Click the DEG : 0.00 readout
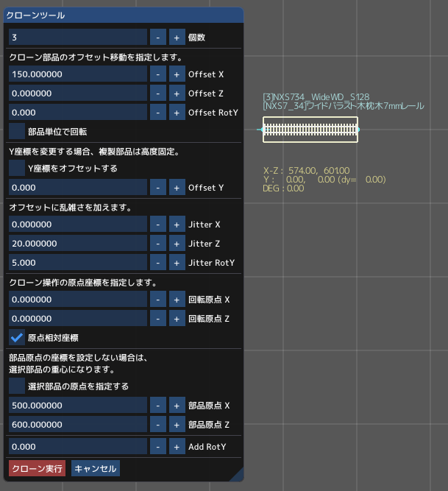This screenshot has width=448, height=491. coord(283,188)
